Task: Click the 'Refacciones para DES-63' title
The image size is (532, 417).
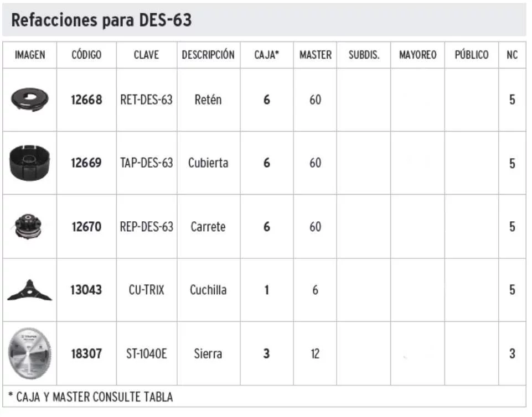Action: tap(101, 20)
